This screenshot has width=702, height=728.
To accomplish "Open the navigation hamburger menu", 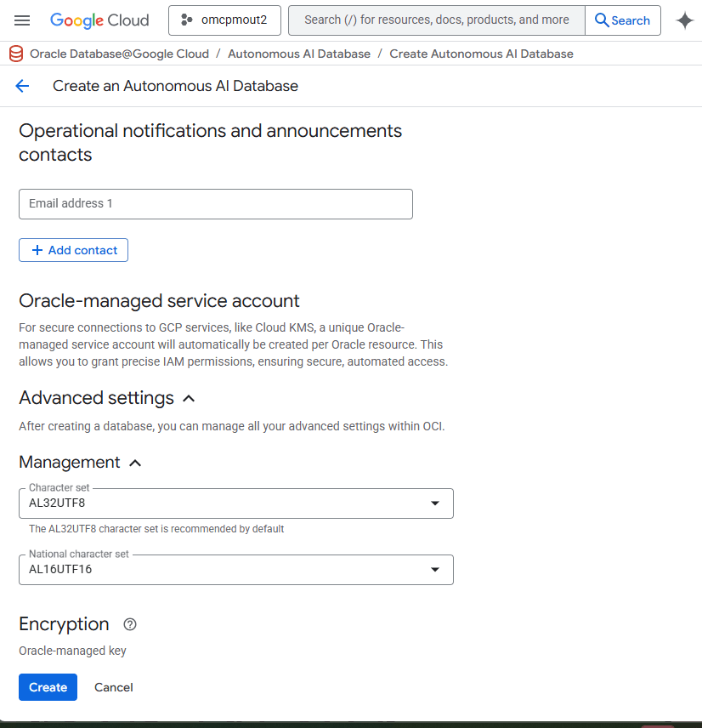I will point(23,20).
